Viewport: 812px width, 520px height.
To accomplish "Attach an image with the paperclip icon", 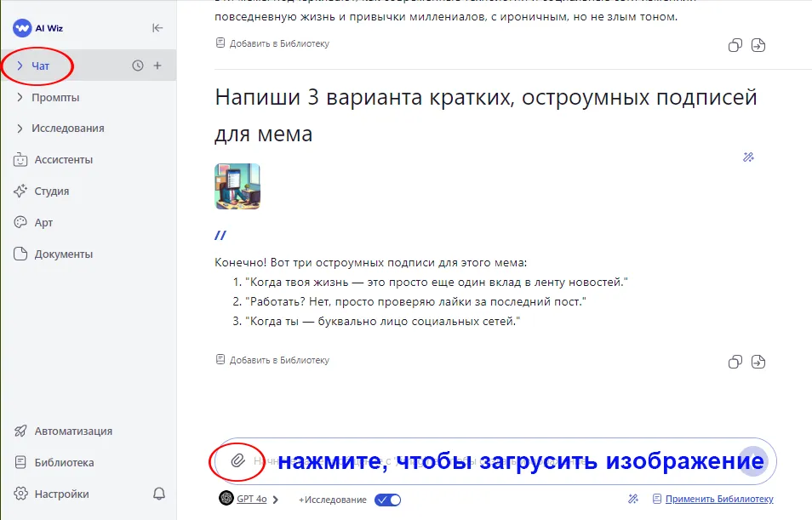I will (x=237, y=461).
